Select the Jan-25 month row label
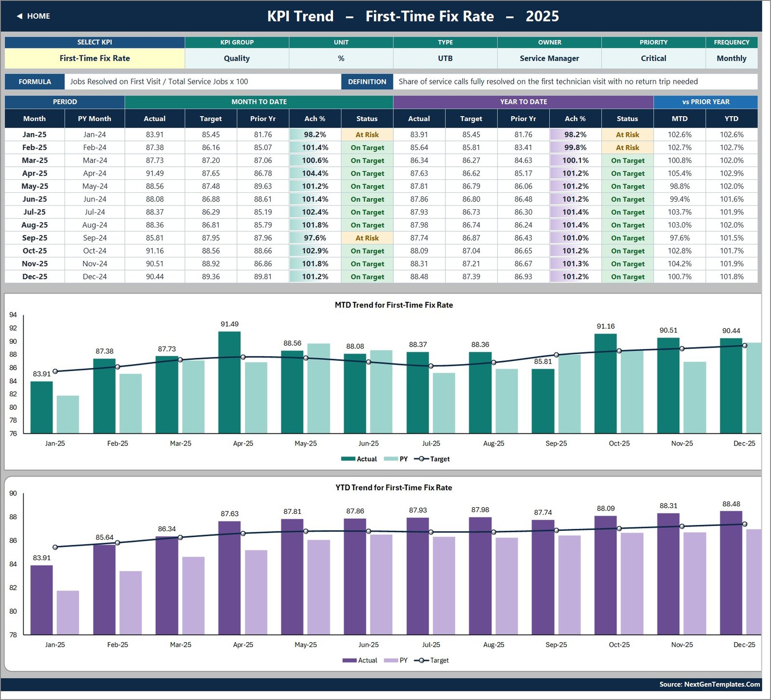The width and height of the screenshot is (771, 700). 35,135
